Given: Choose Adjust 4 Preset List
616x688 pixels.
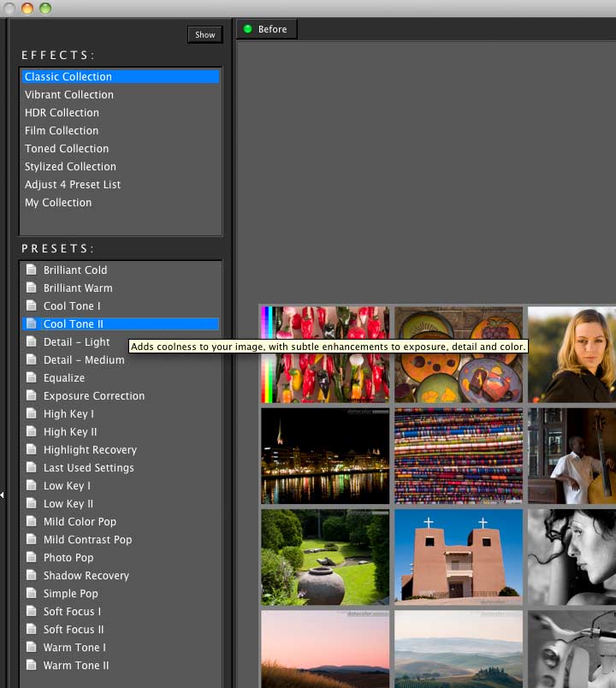Looking at the screenshot, I should coord(121,184).
